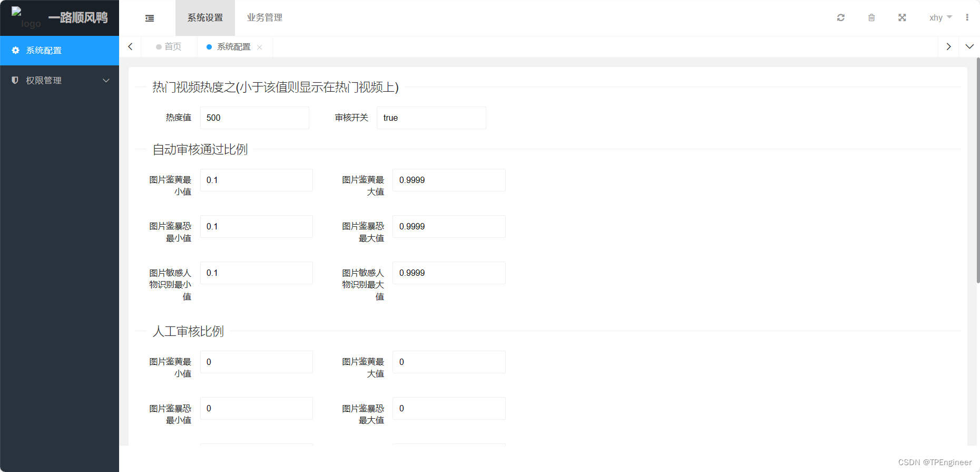Click the 热门视频热度之 section heading
The height and width of the screenshot is (472, 980).
(x=276, y=87)
